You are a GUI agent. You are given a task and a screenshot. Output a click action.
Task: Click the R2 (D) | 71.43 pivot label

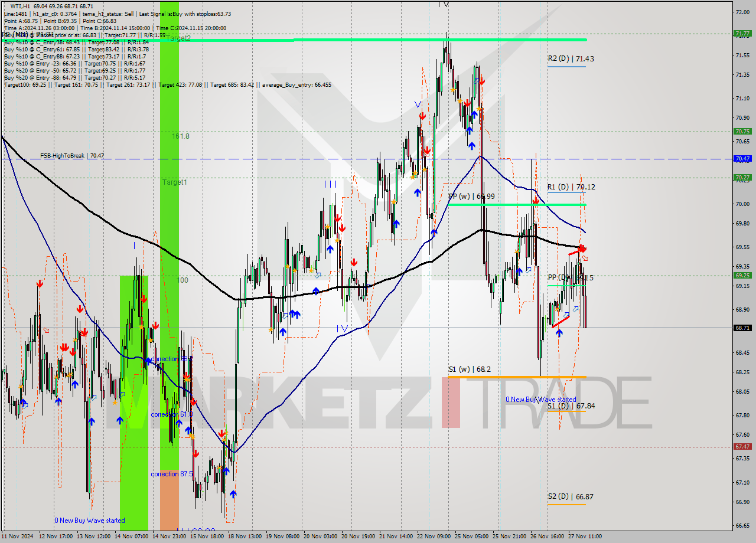[571, 58]
